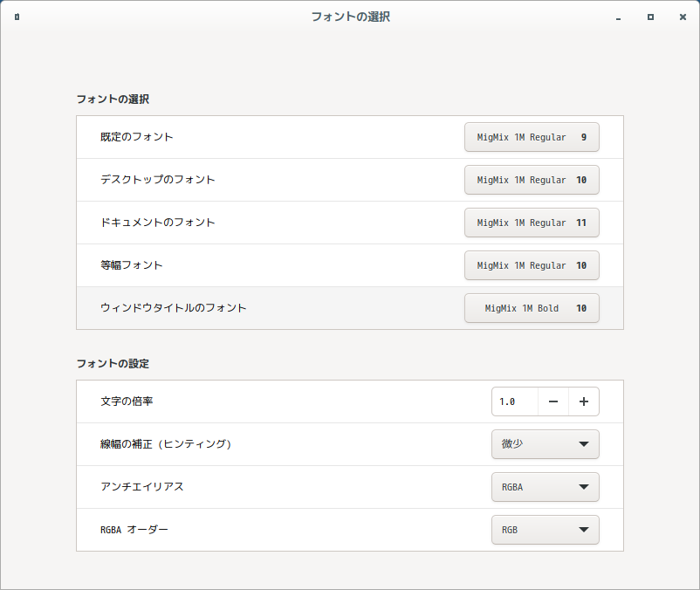Select the 文字の倍率 settings row label
The width and height of the screenshot is (700, 590).
click(127, 401)
